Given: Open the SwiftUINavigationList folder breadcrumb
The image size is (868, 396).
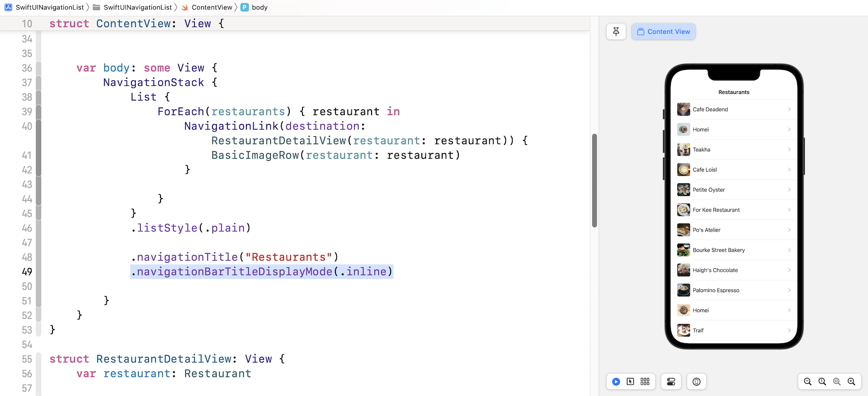Looking at the screenshot, I should [x=137, y=7].
